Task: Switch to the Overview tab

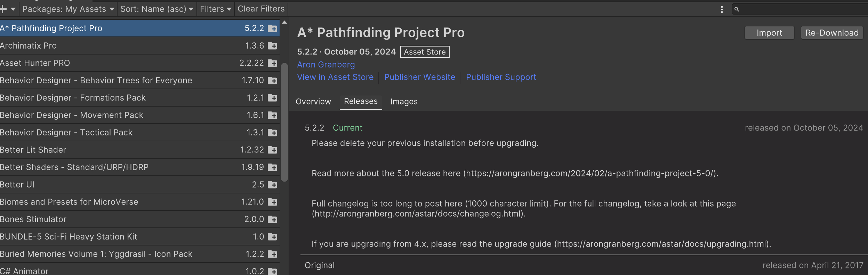Action: click(x=313, y=102)
